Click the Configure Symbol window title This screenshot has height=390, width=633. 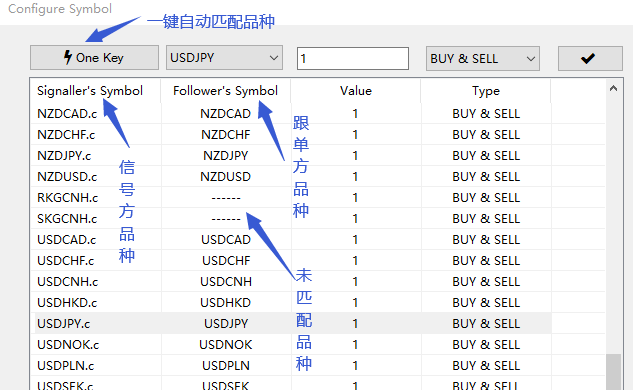pyautogui.click(x=60, y=9)
